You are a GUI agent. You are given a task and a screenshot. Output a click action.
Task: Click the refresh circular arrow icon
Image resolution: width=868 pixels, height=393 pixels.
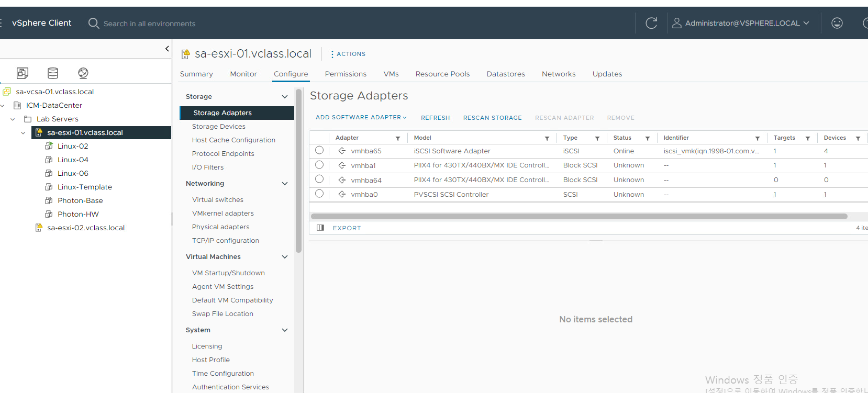point(651,23)
